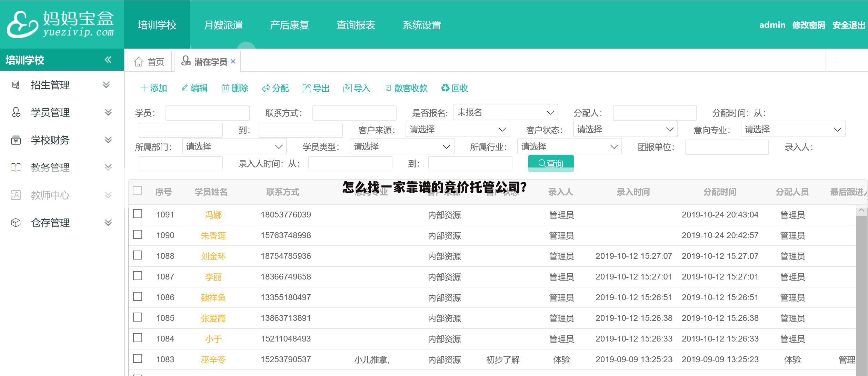Check the row 1085 张爱霞 checkbox
The width and height of the screenshot is (868, 376).
pos(138,317)
